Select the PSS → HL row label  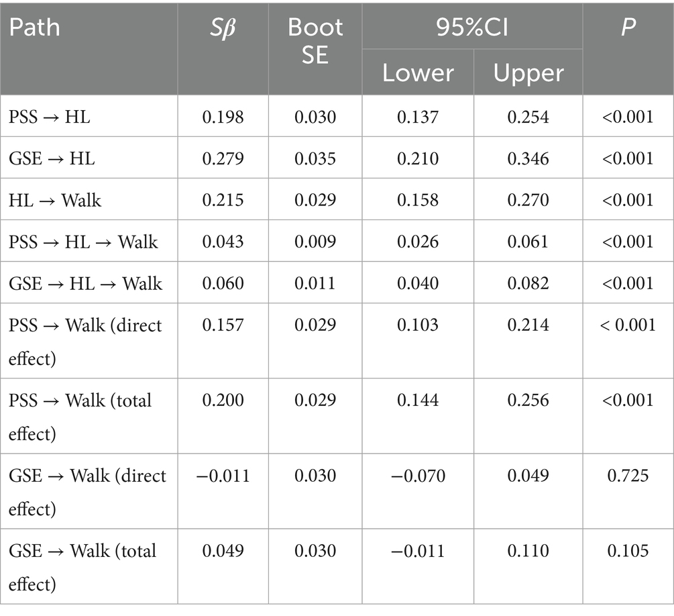click(x=49, y=117)
